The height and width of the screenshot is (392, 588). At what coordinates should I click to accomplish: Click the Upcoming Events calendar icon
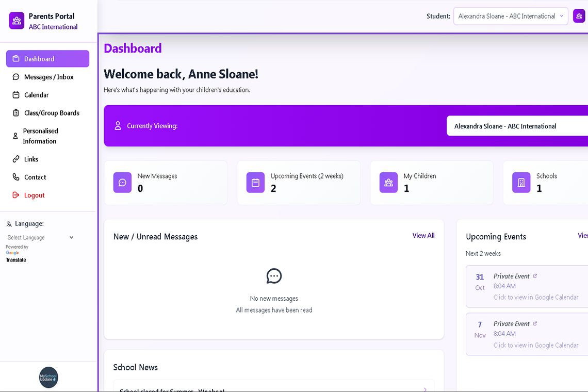(x=255, y=183)
